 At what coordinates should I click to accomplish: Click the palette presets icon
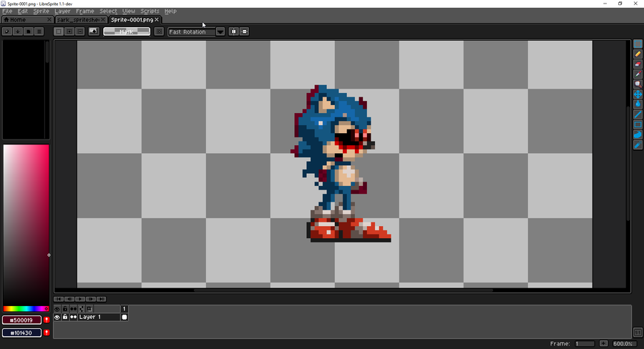click(x=29, y=31)
